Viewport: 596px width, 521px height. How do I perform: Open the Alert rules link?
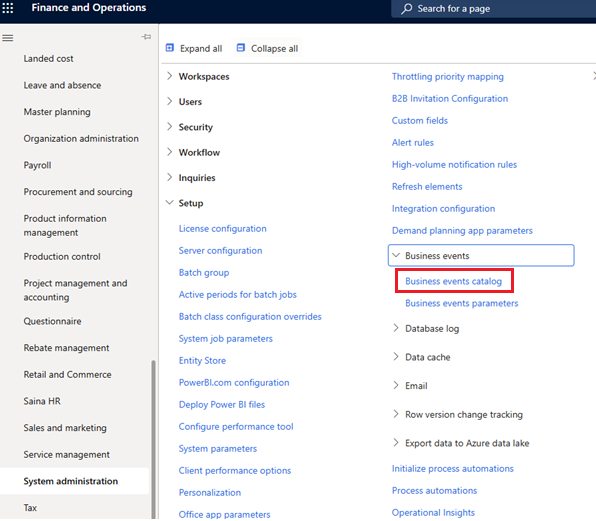pyautogui.click(x=412, y=143)
